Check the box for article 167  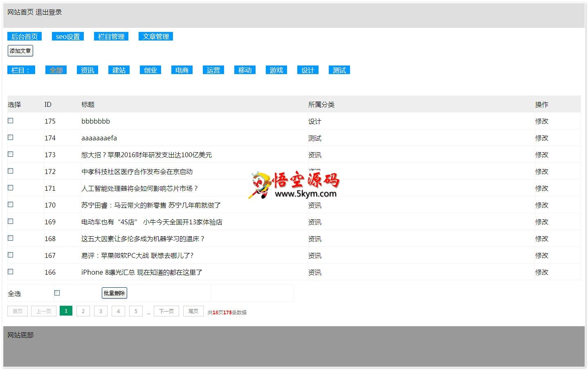[x=11, y=255]
